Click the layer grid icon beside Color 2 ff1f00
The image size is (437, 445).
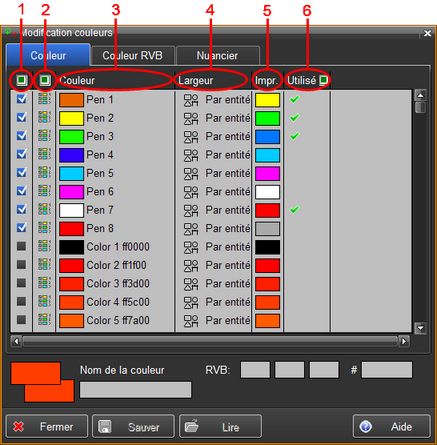click(44, 265)
